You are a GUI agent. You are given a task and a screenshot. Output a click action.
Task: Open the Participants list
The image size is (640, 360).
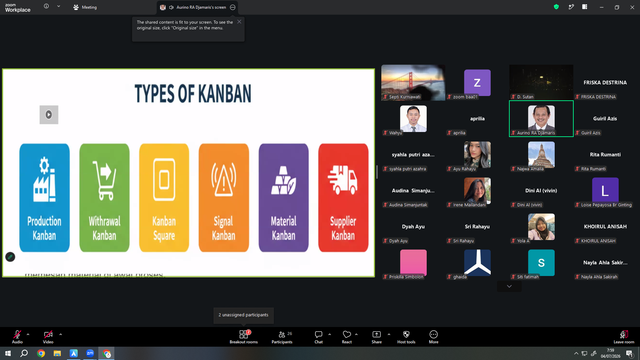coord(282,337)
